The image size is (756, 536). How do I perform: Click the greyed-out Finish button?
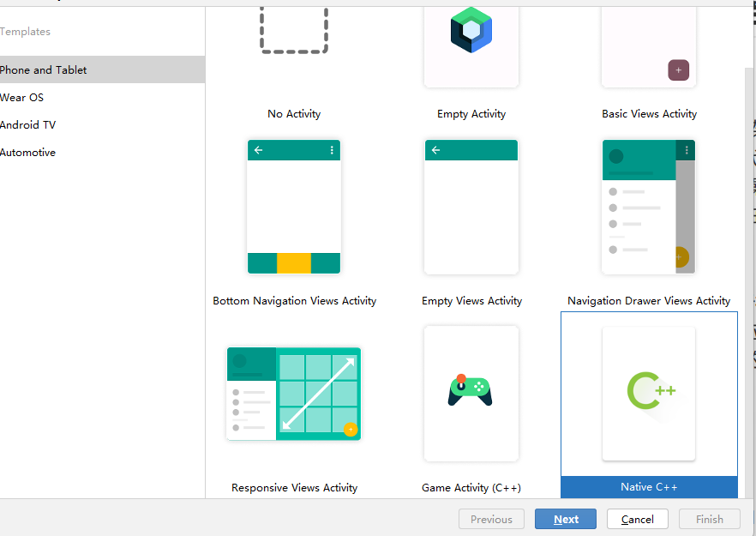[x=709, y=519]
